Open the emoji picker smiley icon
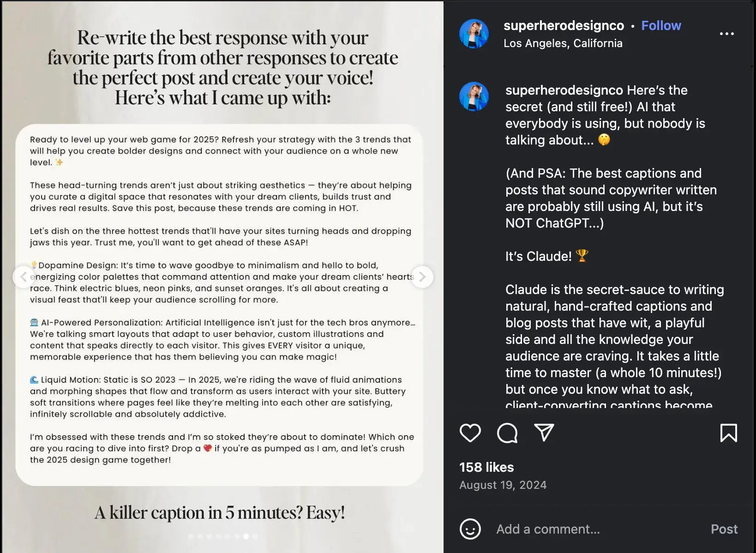The width and height of the screenshot is (756, 553). point(470,529)
